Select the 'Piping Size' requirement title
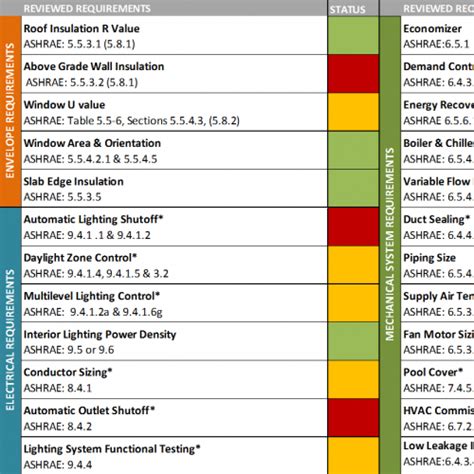This screenshot has width=474, height=474. (429, 258)
